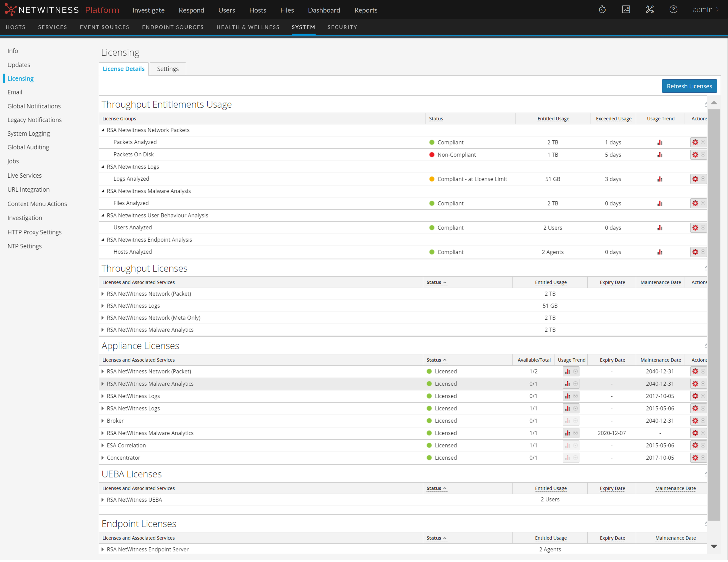
Task: Collapse RSA Netwitness Network Packets group
Action: click(x=103, y=130)
